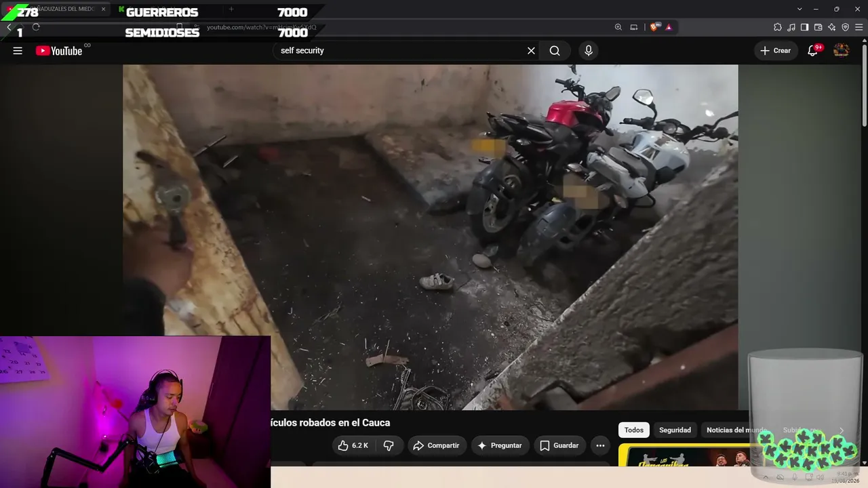868x488 pixels.
Task: Open the three-dot more actions menu
Action: click(600, 445)
